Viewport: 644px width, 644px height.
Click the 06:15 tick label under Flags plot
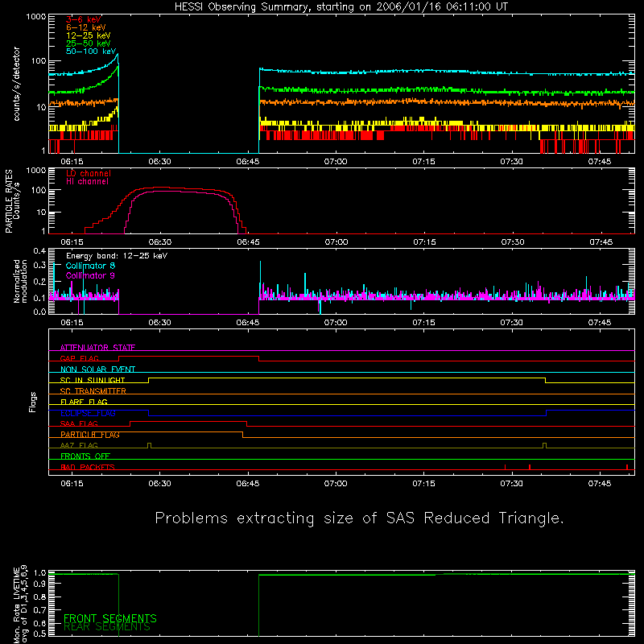(x=72, y=484)
